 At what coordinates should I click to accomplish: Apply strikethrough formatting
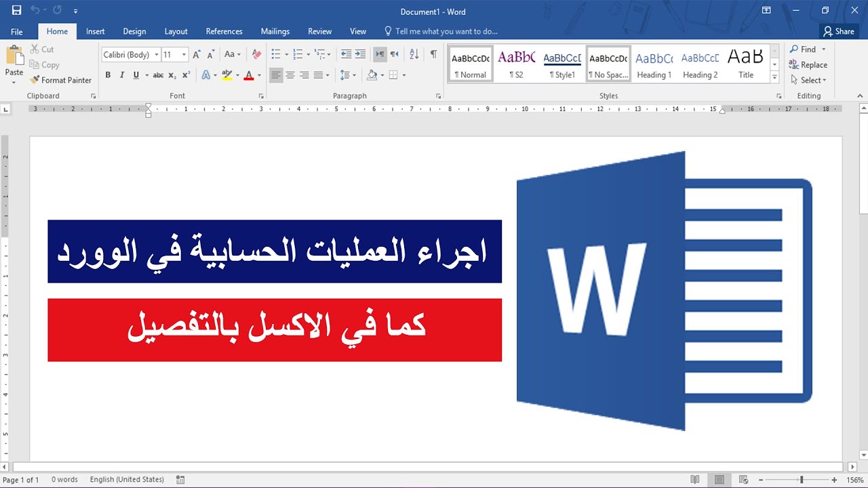click(158, 75)
